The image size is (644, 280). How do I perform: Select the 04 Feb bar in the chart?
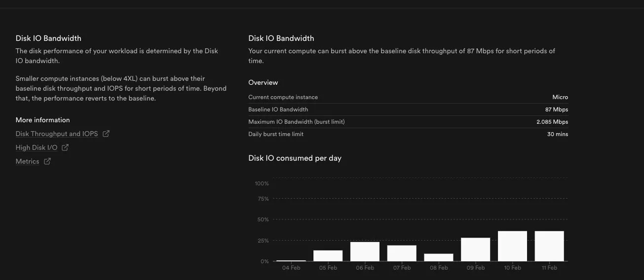click(x=291, y=261)
